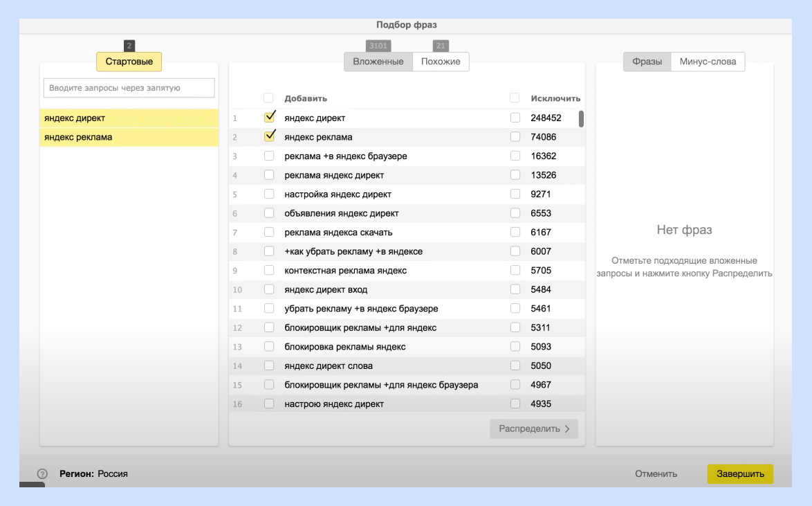Screen dimensions: 812x506
Task: Select starting phrase яндекс директ in left panel
Action: (129, 118)
